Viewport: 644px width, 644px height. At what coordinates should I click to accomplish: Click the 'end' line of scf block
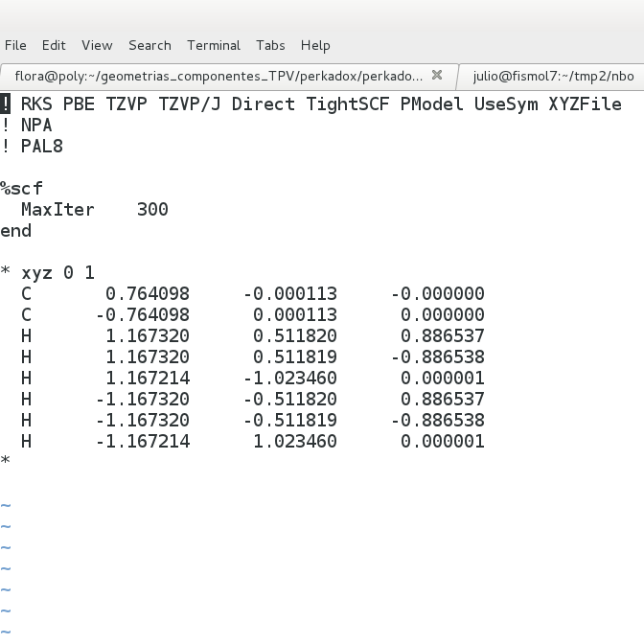(16, 231)
